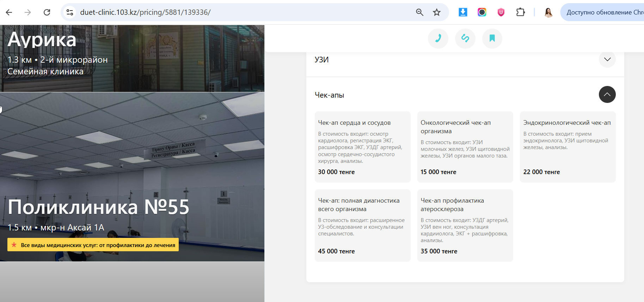The width and height of the screenshot is (644, 302).
Task: Reload the current page
Action: pos(47,12)
